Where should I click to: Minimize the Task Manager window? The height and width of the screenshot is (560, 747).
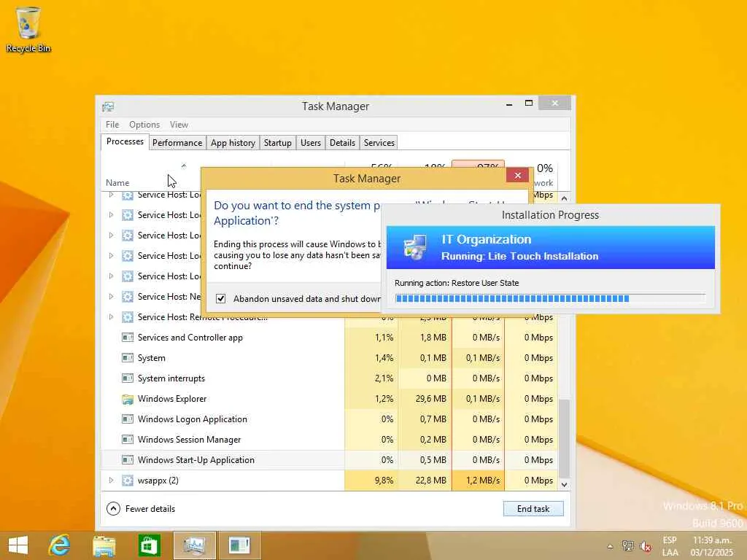pos(509,104)
